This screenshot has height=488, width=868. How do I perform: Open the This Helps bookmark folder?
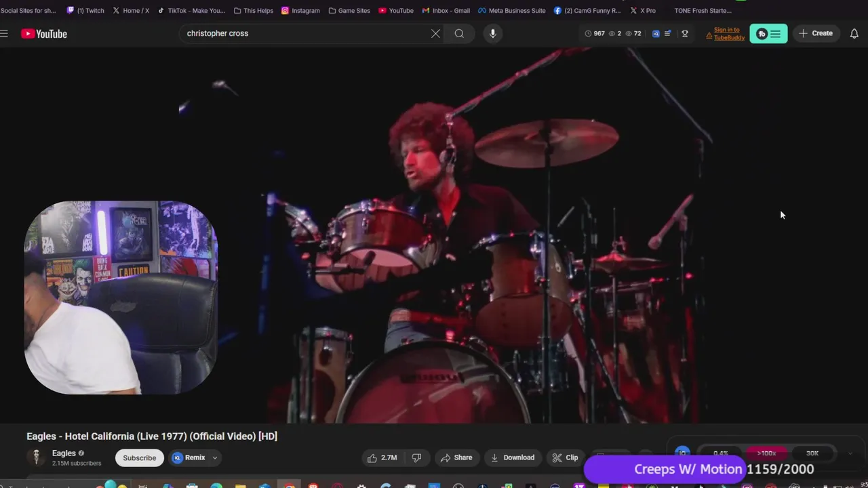click(254, 10)
